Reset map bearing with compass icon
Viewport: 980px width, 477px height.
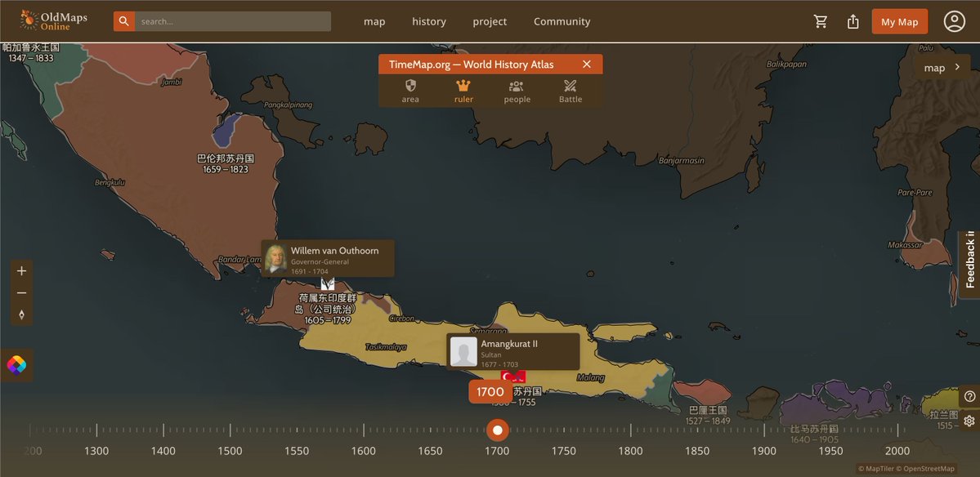[x=22, y=314]
